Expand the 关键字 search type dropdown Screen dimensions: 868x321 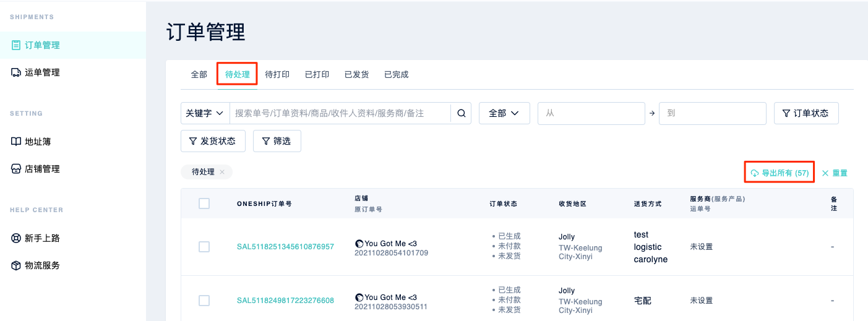coord(205,113)
